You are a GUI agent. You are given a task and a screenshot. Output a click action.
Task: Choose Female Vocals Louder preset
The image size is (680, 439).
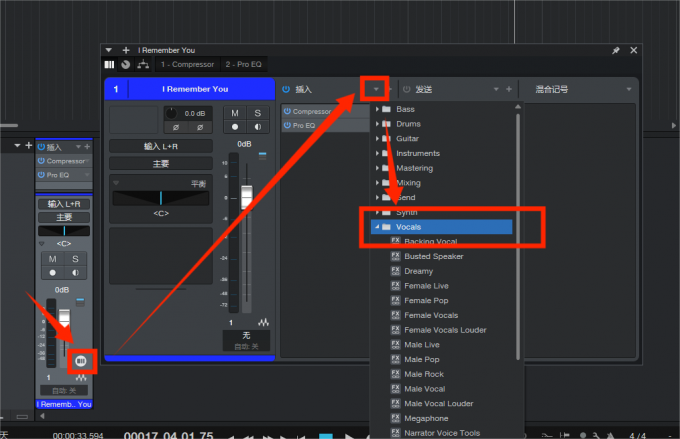point(445,330)
